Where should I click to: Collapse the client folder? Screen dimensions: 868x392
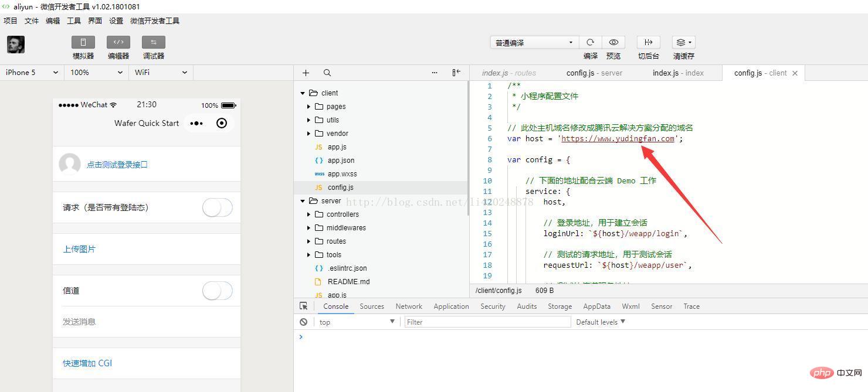[x=303, y=93]
